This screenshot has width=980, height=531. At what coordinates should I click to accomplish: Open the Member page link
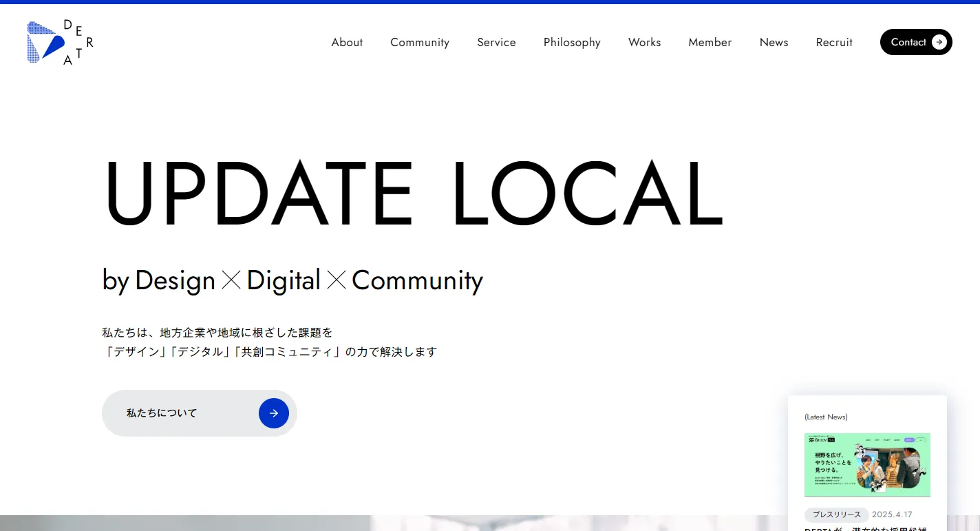point(710,42)
